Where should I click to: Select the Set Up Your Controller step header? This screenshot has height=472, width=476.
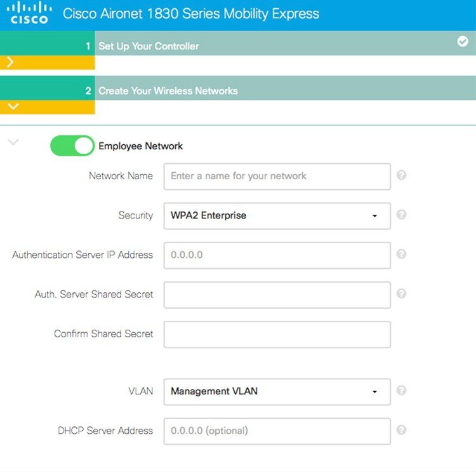[149, 46]
